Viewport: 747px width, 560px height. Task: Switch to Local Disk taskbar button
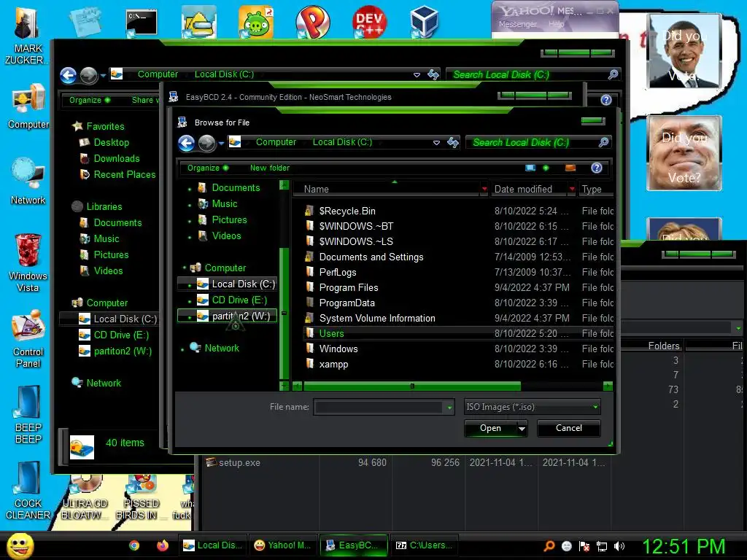[212, 545]
